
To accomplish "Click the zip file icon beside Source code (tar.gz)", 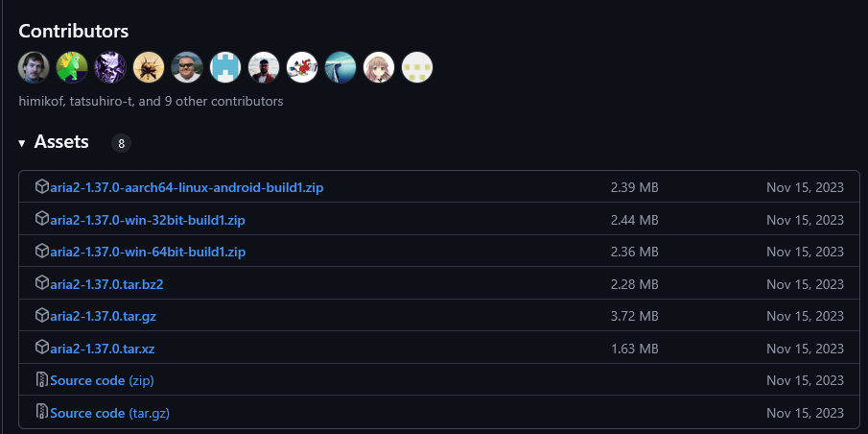I will [x=42, y=413].
